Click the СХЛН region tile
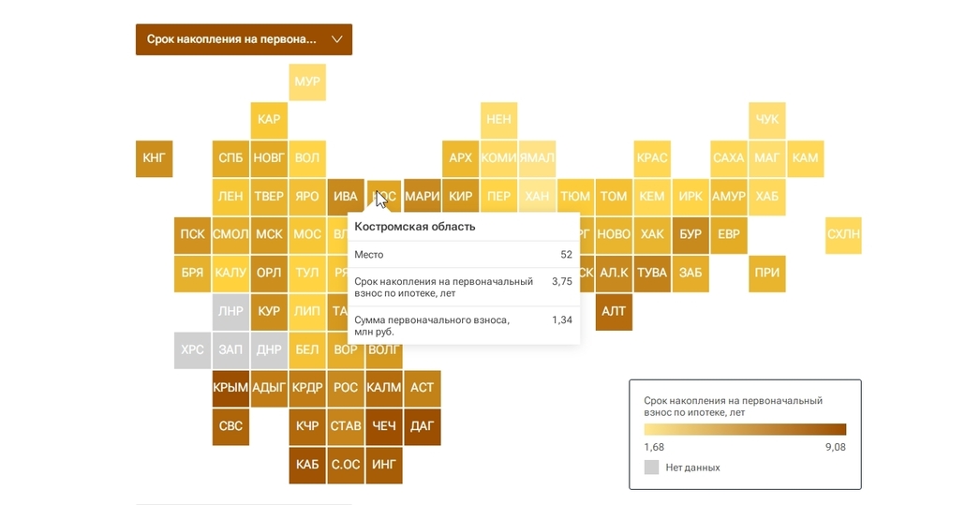This screenshot has width=980, height=505. click(x=843, y=235)
